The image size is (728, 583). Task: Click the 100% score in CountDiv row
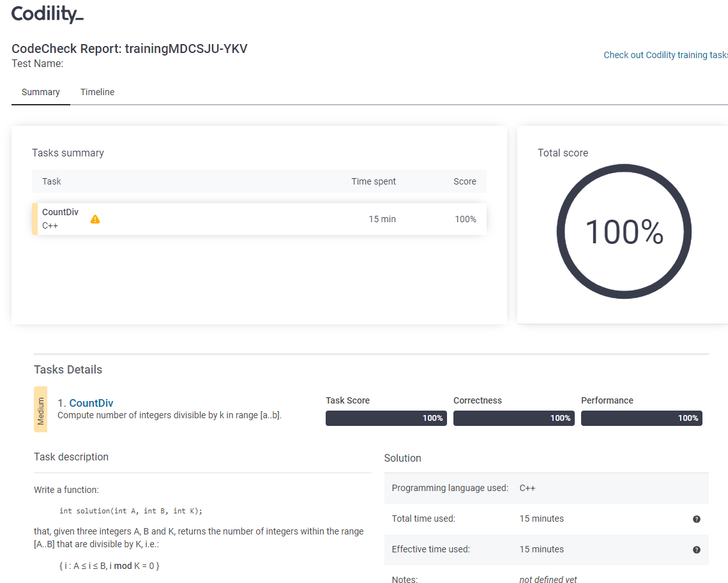(x=465, y=219)
